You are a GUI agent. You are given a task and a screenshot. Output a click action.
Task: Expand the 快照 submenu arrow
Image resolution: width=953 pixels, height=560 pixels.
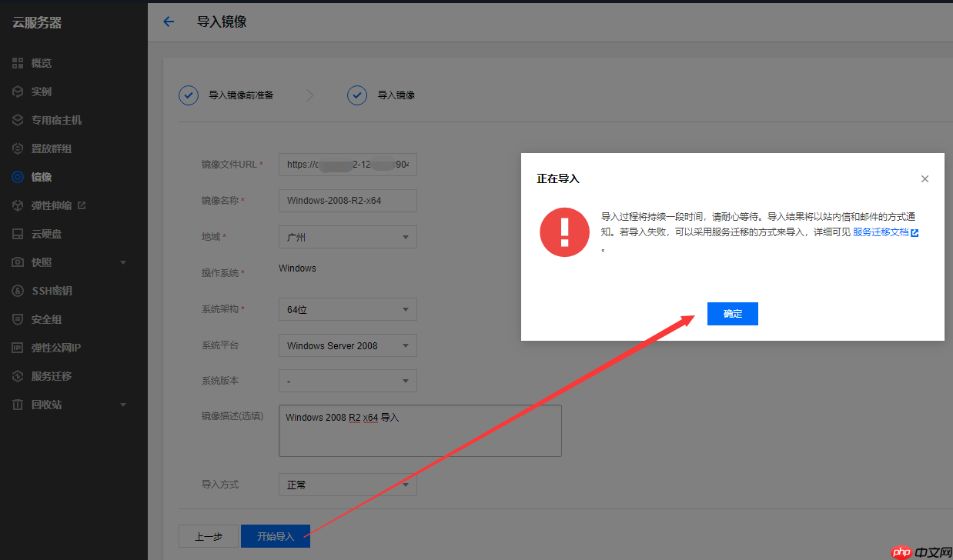tap(123, 263)
